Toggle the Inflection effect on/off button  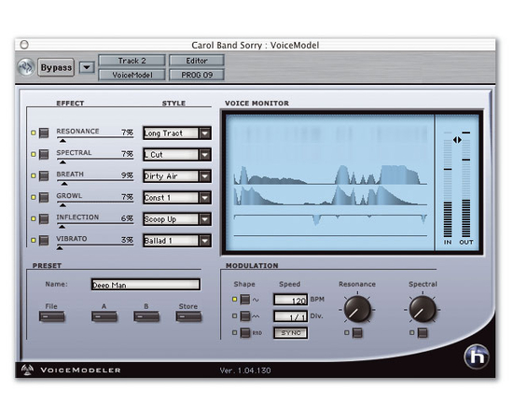tap(44, 218)
